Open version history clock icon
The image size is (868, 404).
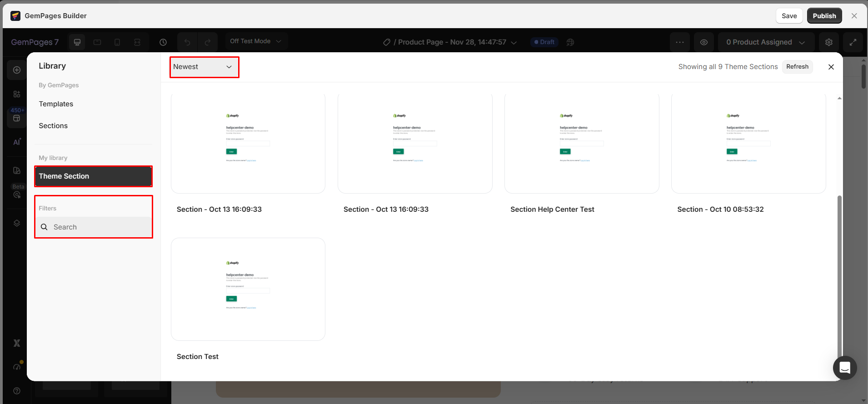point(163,42)
